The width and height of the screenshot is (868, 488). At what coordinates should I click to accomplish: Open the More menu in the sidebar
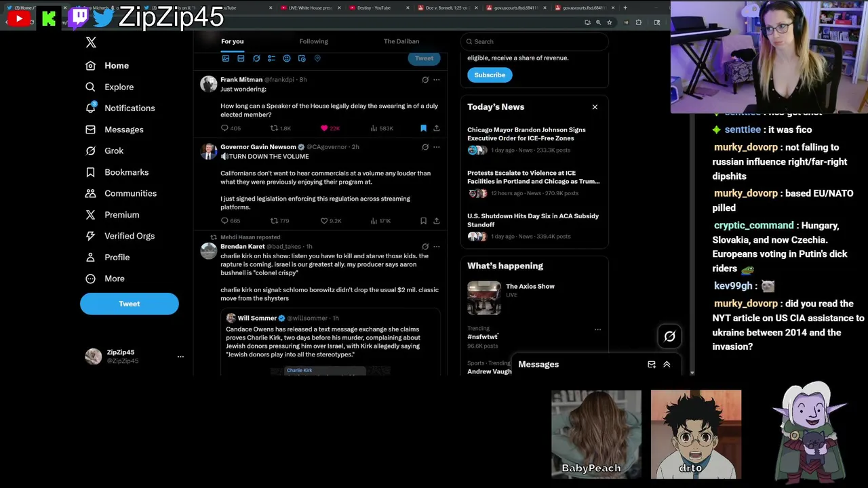104,279
